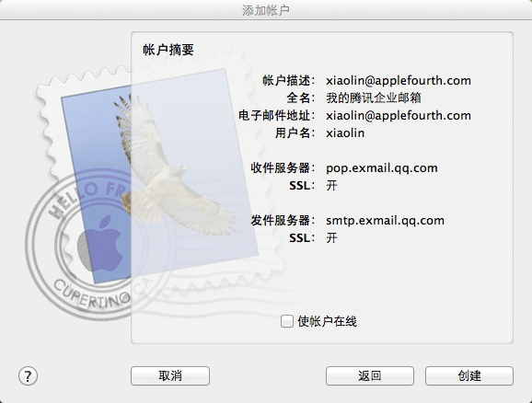The width and height of the screenshot is (532, 403).
Task: Click the 使帐户在线 checkbox label text
Action: tap(327, 321)
